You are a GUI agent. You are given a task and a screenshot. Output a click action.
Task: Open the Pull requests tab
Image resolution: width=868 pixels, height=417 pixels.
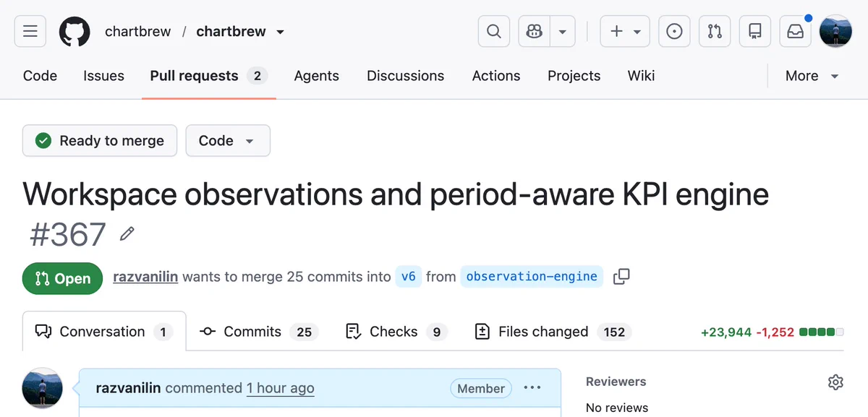click(x=209, y=76)
